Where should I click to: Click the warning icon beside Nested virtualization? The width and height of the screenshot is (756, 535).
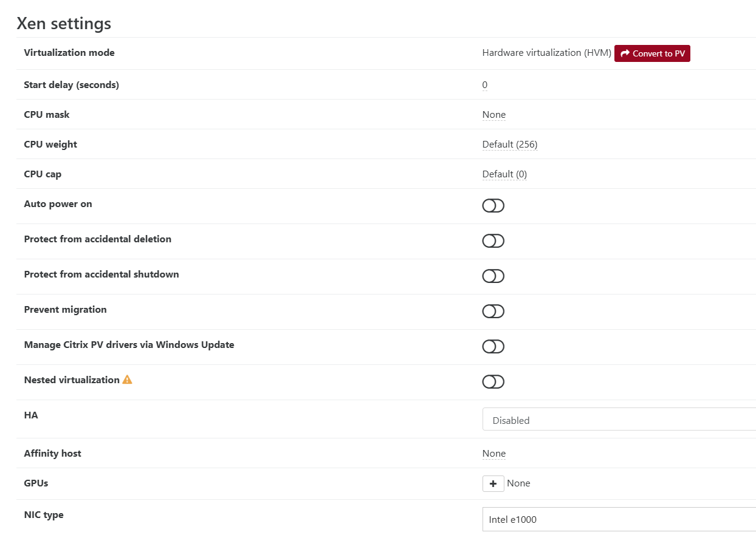point(127,378)
